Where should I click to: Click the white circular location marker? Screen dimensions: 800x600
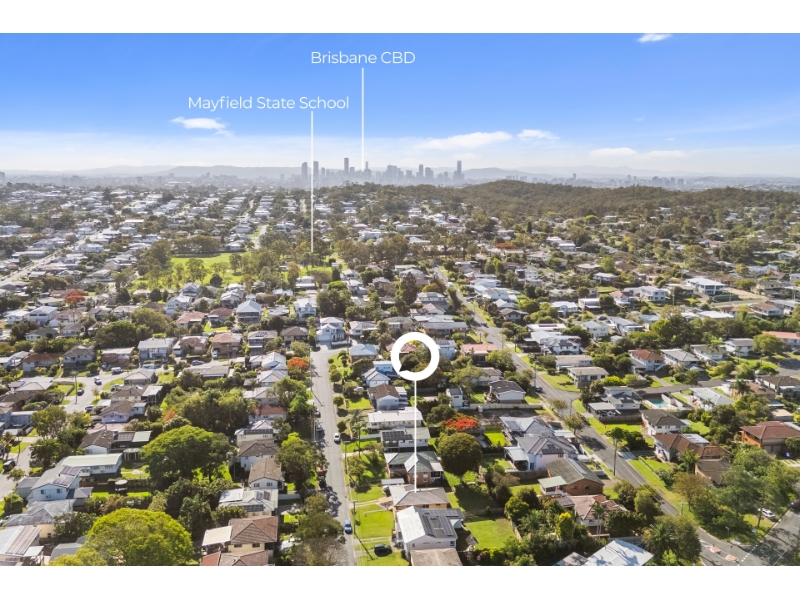pos(414,356)
